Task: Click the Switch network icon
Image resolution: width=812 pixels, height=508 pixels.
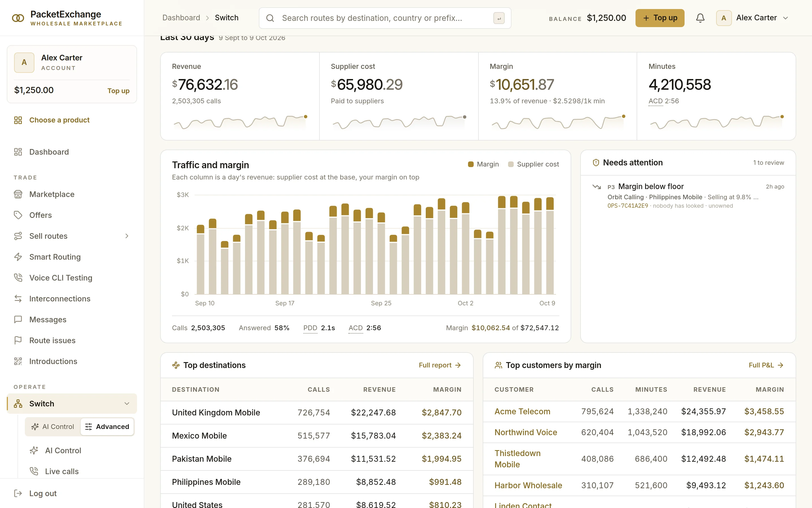Action: (x=18, y=404)
